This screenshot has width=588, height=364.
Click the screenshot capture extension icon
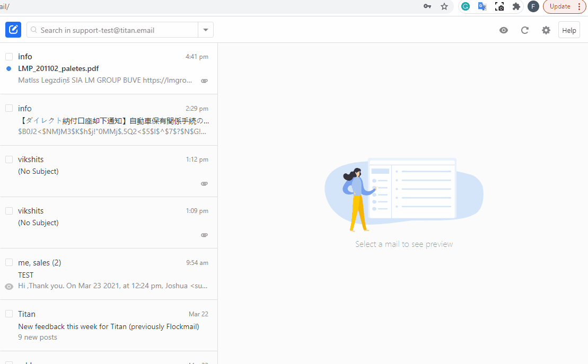click(x=499, y=6)
